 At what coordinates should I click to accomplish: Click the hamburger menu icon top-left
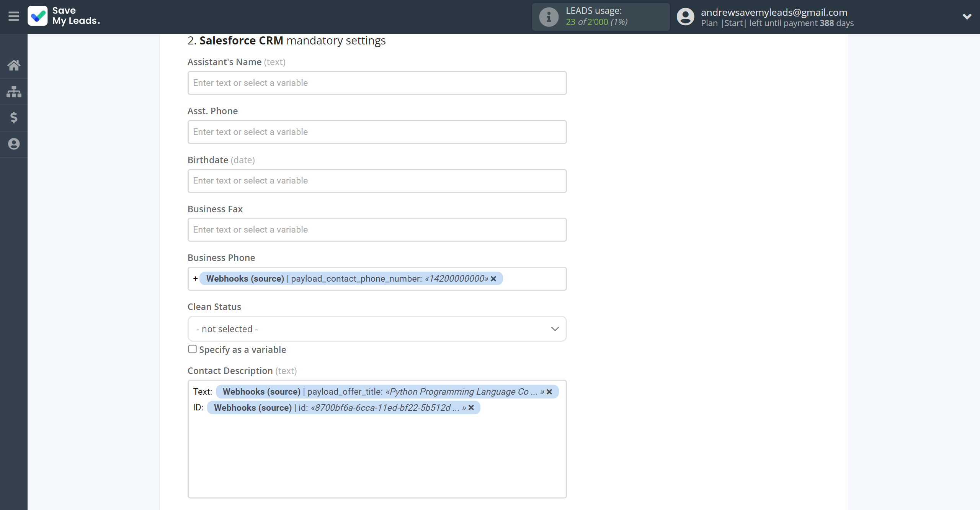coord(14,16)
